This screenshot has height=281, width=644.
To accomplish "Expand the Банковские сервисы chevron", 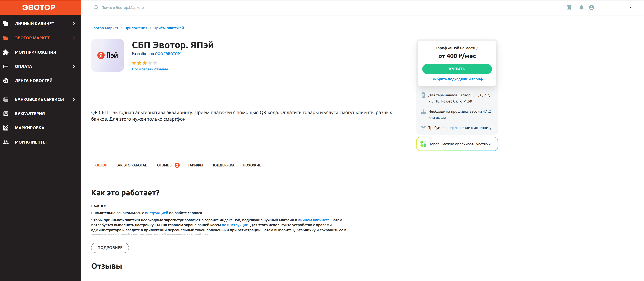I will pos(74,99).
